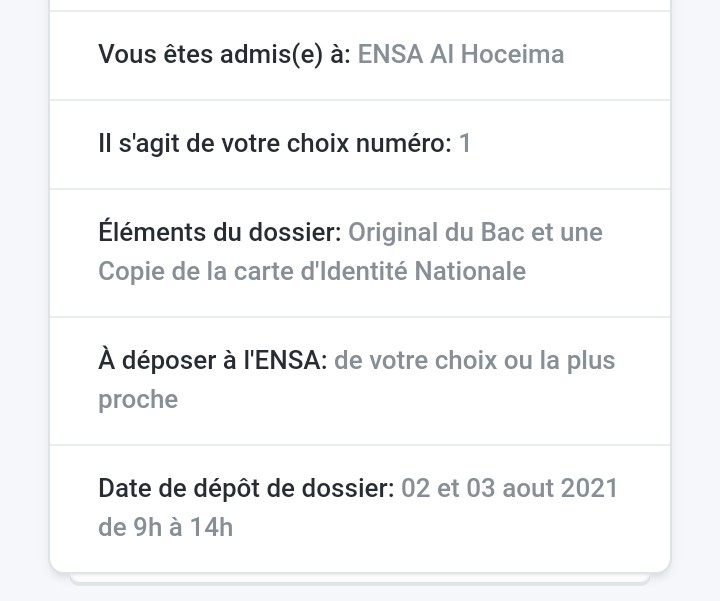This screenshot has width=720, height=601.
Task: Click the "Vous êtes admis(e) à:" label
Action: pyautogui.click(x=224, y=54)
